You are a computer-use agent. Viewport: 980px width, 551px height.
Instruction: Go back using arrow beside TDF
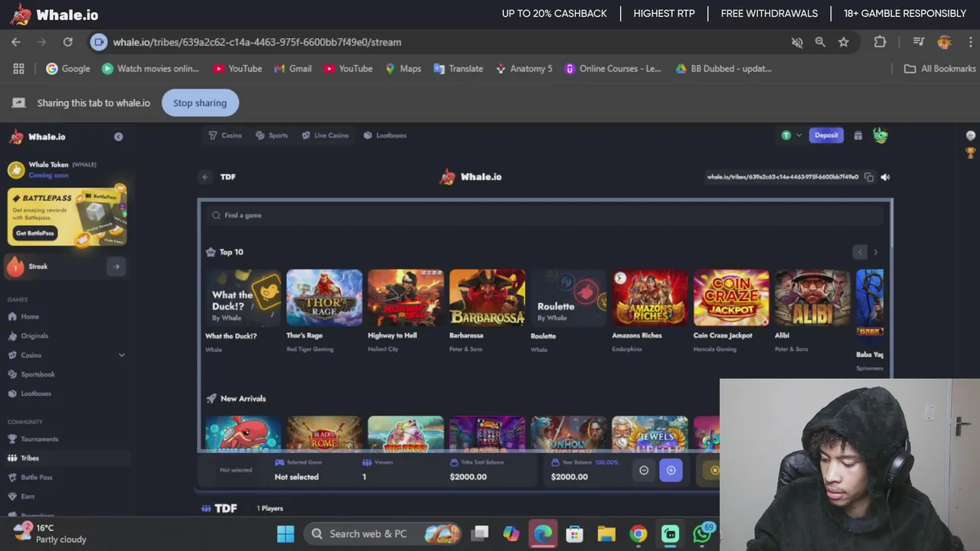pyautogui.click(x=205, y=177)
